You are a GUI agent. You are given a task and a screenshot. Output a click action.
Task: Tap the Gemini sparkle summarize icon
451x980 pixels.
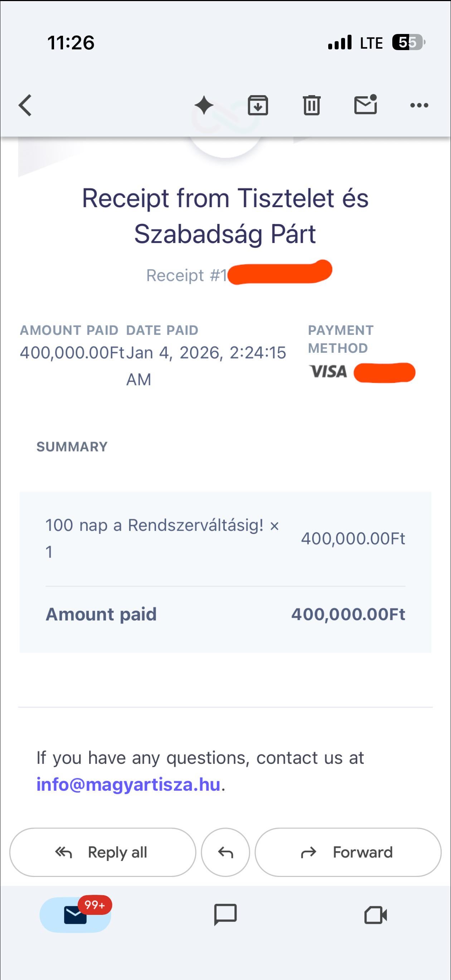[x=204, y=106]
